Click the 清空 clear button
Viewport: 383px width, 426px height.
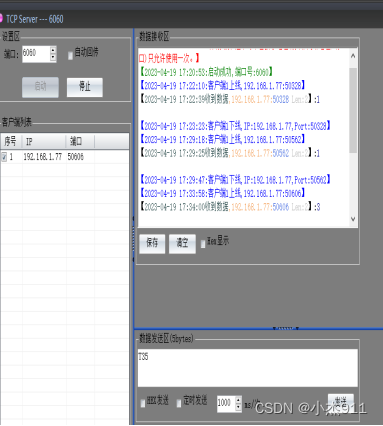click(x=182, y=244)
